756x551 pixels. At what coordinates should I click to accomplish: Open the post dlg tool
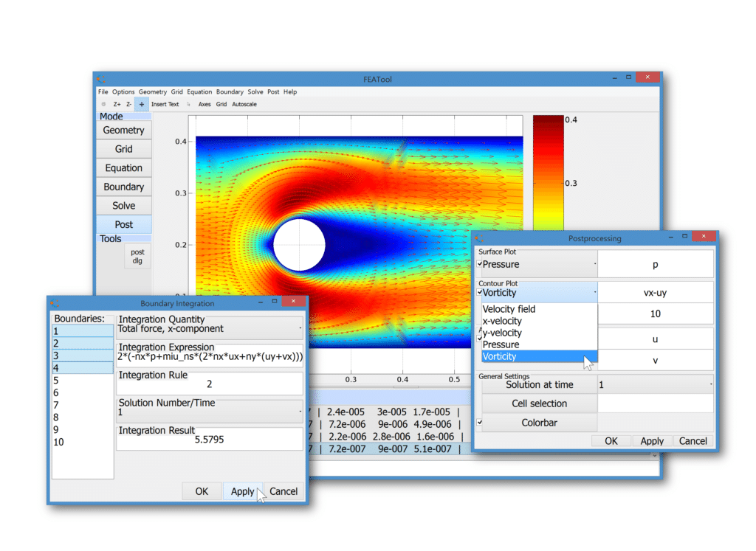click(137, 256)
